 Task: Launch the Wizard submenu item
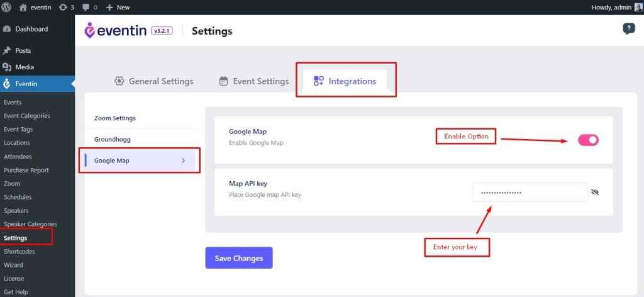[x=13, y=265]
